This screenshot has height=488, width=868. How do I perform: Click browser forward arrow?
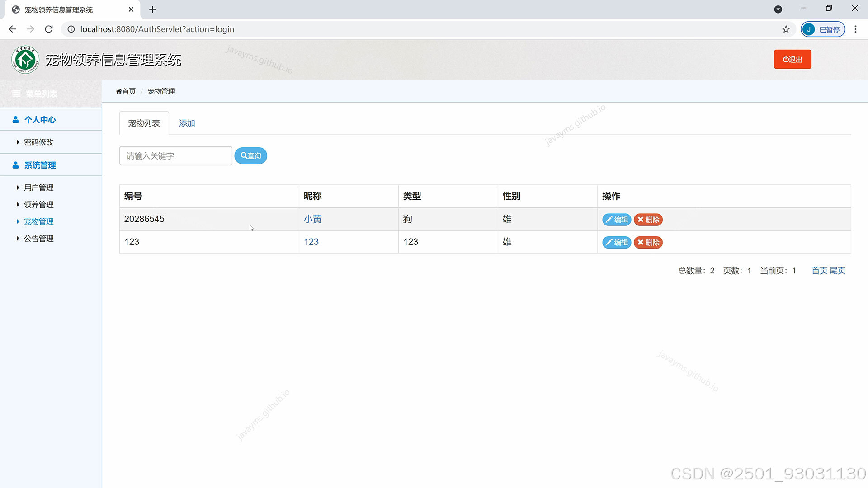[30, 29]
